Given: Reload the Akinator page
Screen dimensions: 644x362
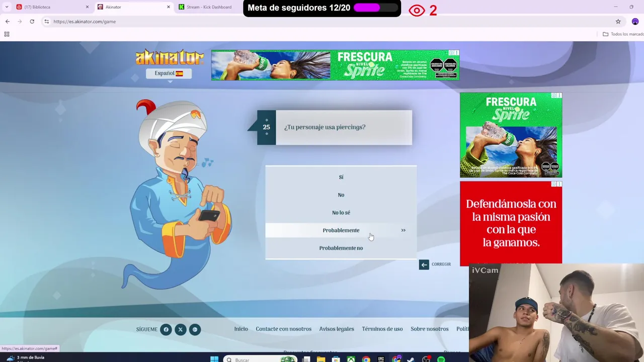Looking at the screenshot, I should tap(32, 22).
